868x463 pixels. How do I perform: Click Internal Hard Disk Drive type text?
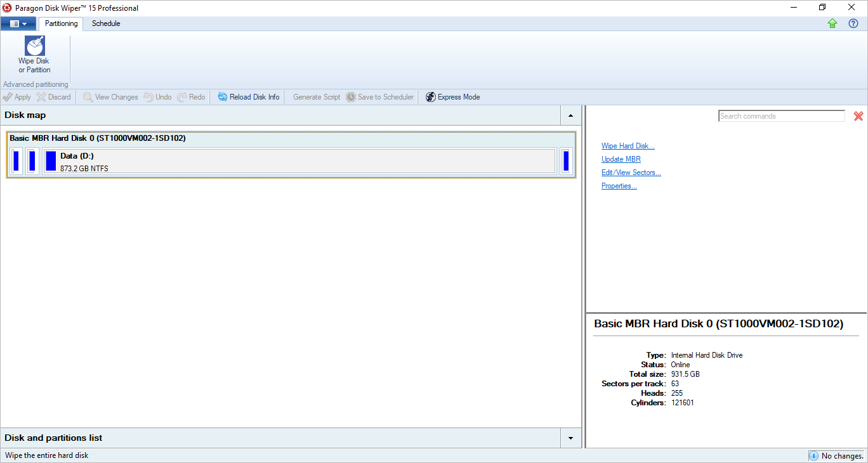(707, 355)
